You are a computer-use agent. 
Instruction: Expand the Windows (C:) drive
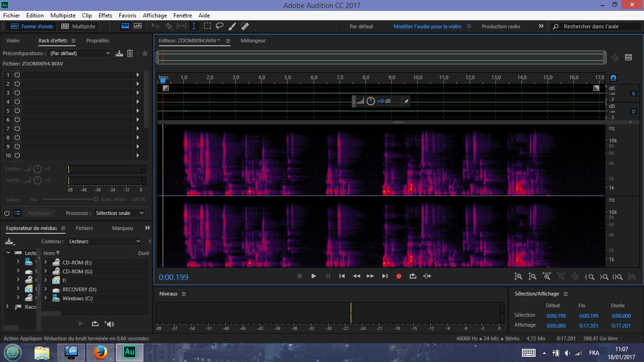pos(46,298)
